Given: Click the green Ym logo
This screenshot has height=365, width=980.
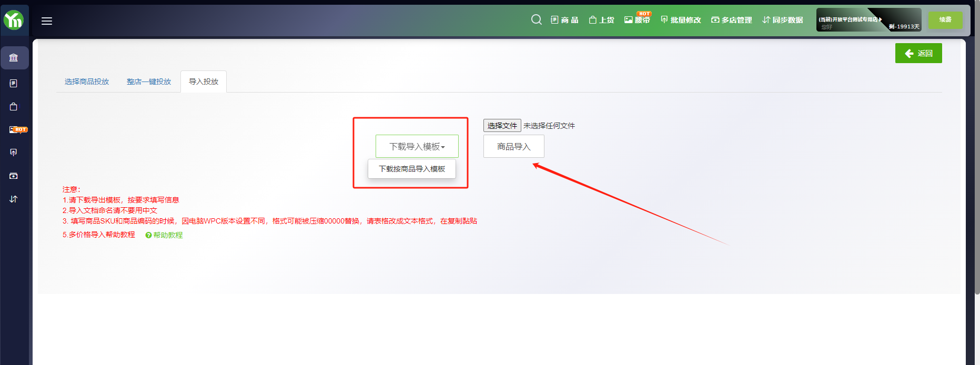Looking at the screenshot, I should point(14,21).
